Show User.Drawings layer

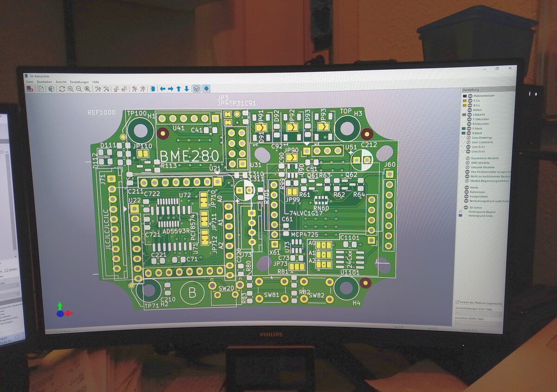[x=468, y=138]
